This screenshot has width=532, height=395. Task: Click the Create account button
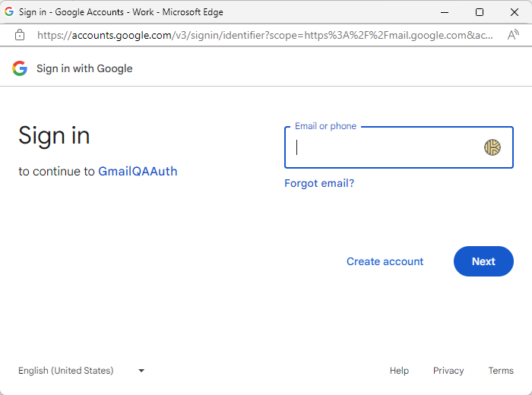point(385,261)
